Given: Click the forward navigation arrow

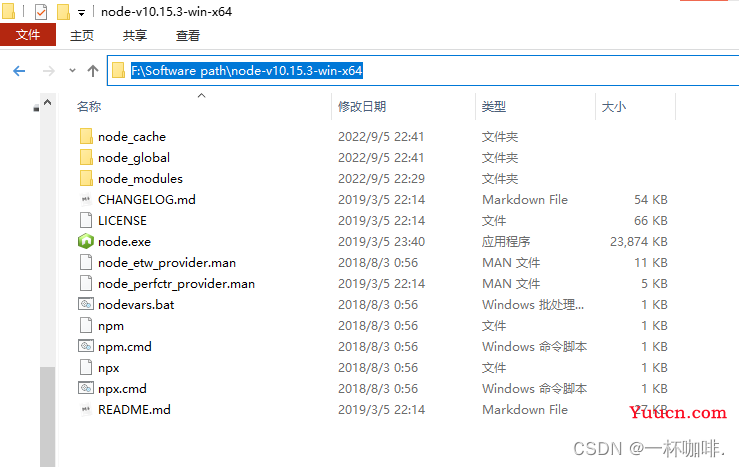Looking at the screenshot, I should tap(49, 71).
